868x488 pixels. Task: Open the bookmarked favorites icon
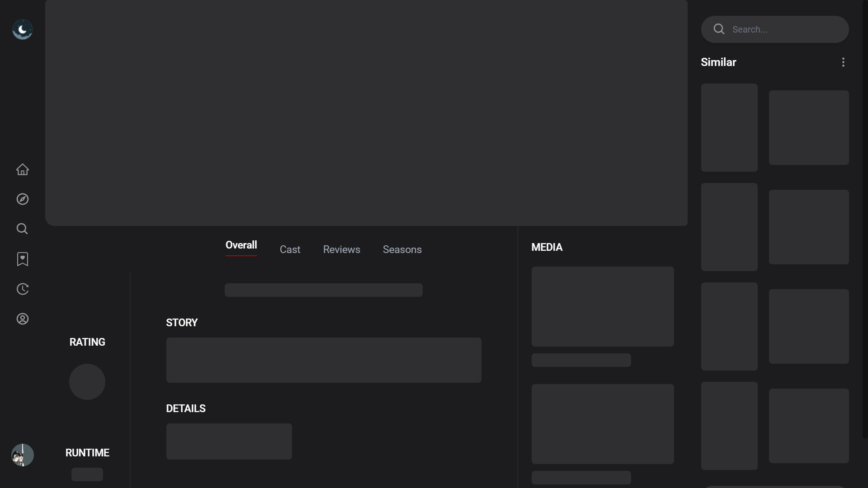(22, 259)
